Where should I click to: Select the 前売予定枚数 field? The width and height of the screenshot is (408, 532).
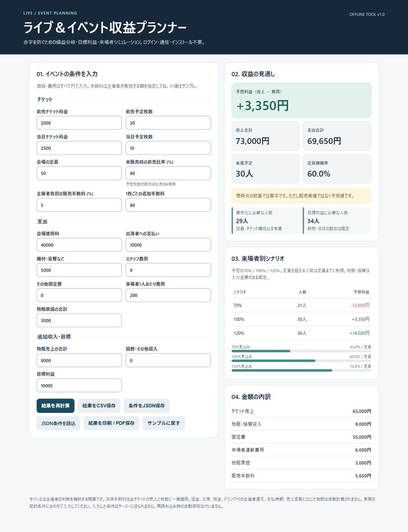point(168,123)
